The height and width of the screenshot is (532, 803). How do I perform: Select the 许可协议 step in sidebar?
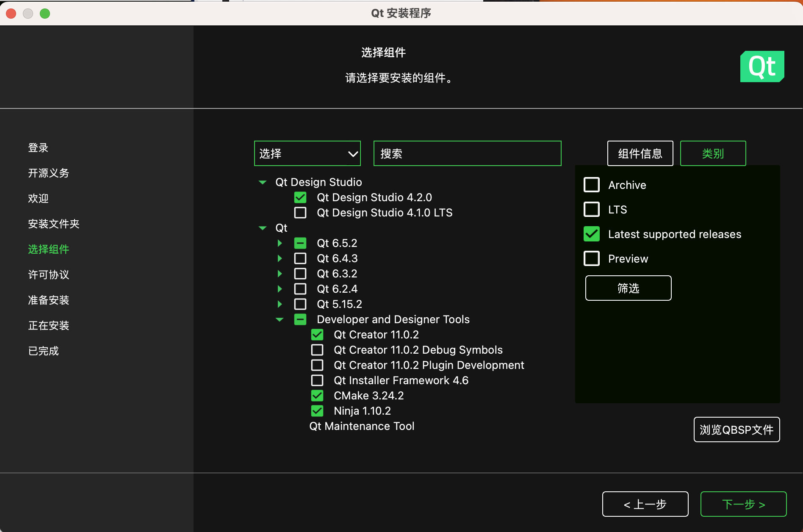tap(48, 275)
